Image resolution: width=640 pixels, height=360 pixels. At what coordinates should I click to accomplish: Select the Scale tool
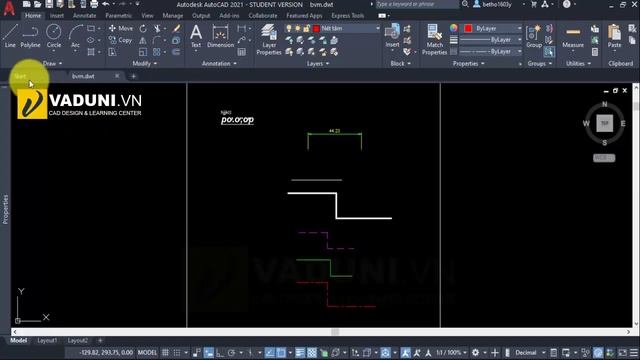[143, 52]
